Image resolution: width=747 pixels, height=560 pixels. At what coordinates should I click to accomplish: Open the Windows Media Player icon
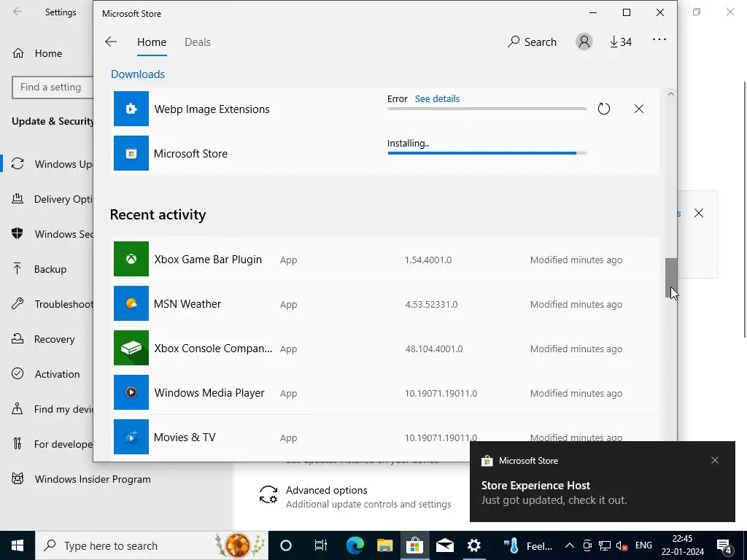pos(131,392)
